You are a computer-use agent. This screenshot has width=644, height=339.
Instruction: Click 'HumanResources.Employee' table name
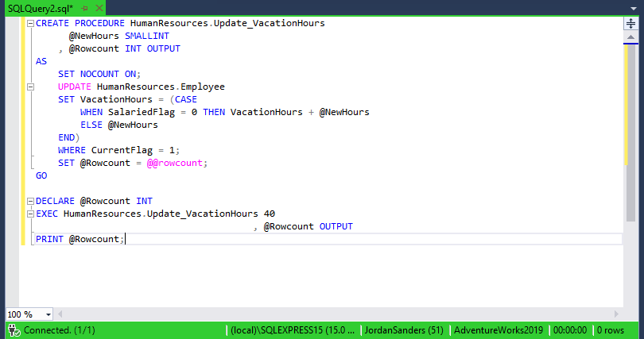tap(161, 87)
